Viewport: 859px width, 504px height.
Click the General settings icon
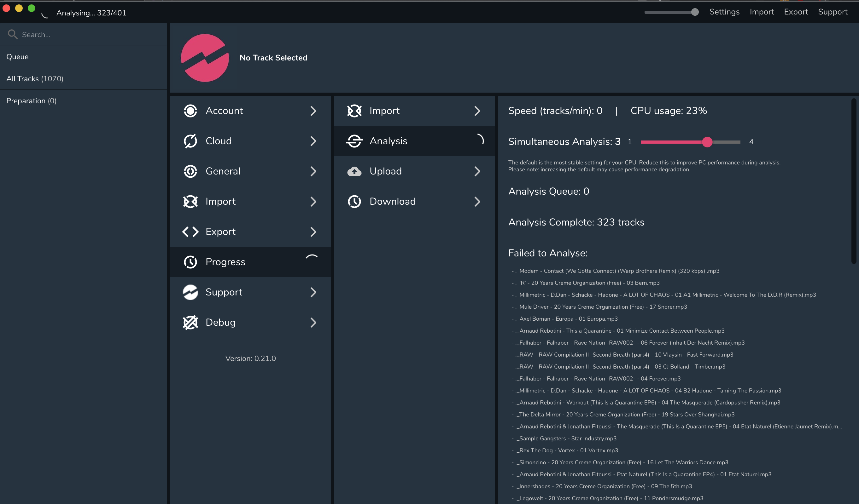(x=190, y=171)
